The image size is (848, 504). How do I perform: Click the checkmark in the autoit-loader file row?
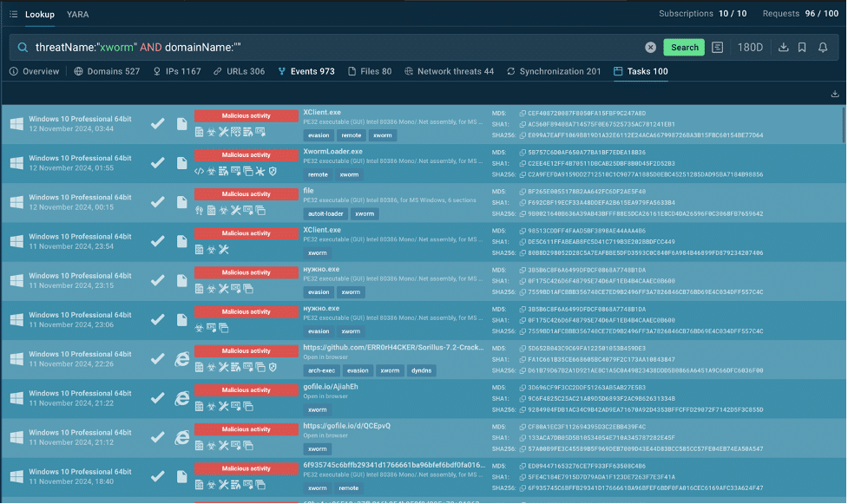click(157, 202)
